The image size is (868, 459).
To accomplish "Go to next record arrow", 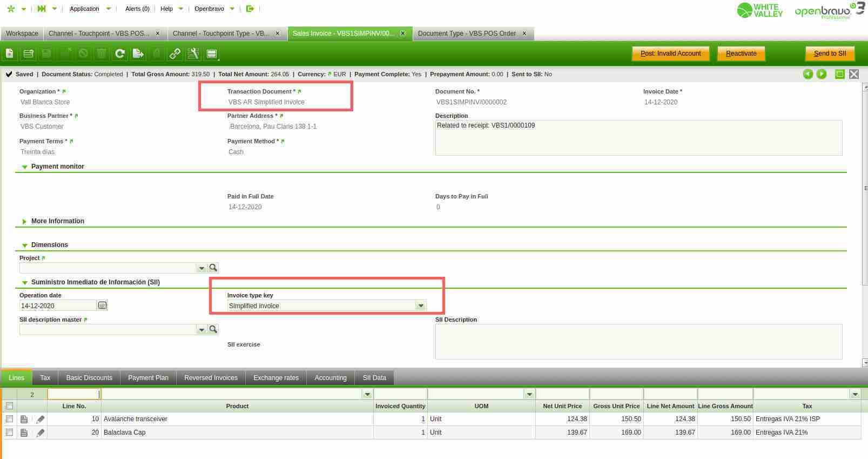I will 822,74.
